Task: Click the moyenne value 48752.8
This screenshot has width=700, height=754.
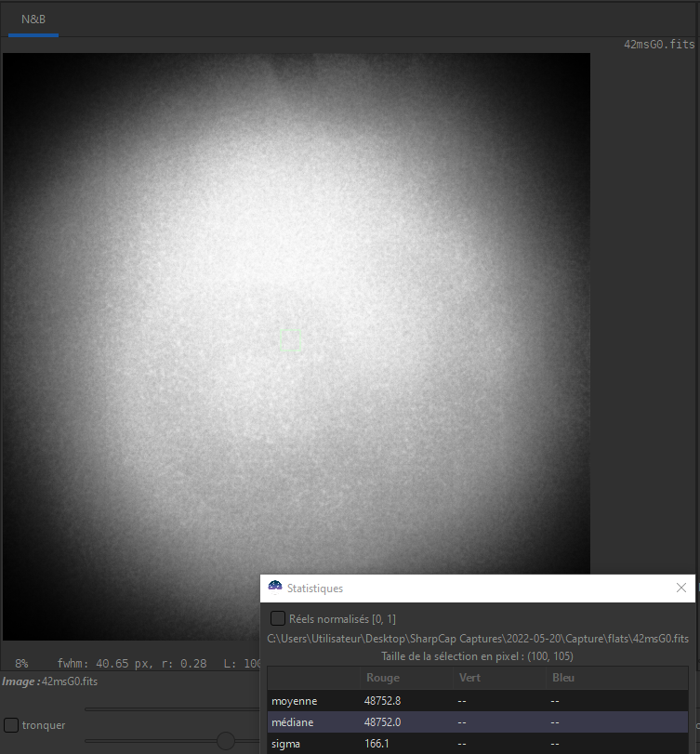Action: tap(382, 701)
